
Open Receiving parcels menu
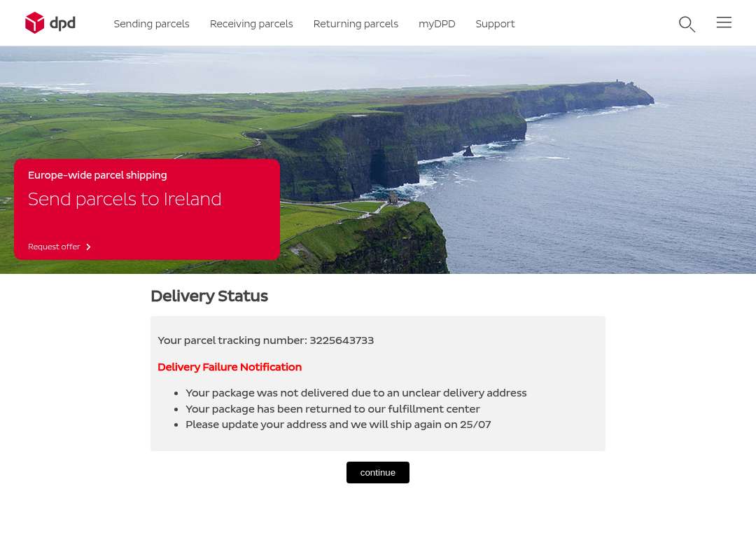251,24
